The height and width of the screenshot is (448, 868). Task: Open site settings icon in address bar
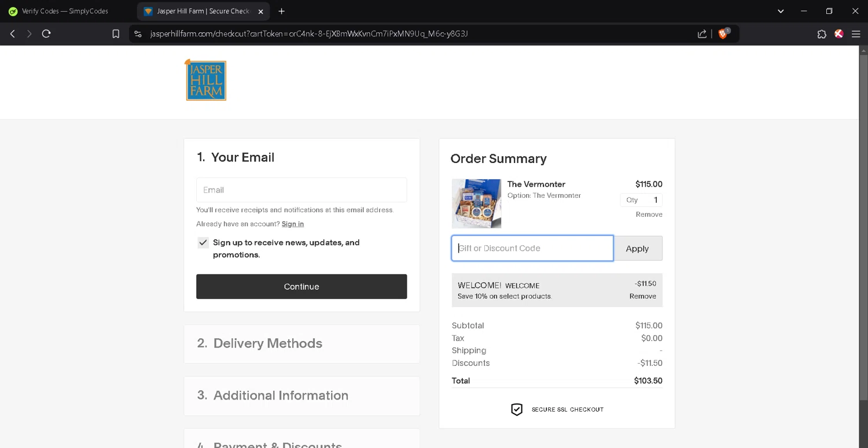(138, 34)
